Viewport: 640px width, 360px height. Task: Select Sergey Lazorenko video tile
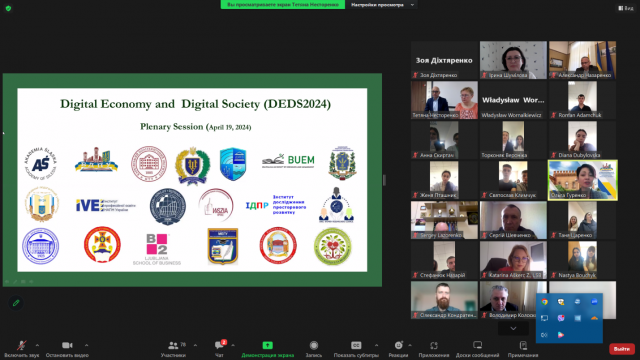tap(444, 220)
